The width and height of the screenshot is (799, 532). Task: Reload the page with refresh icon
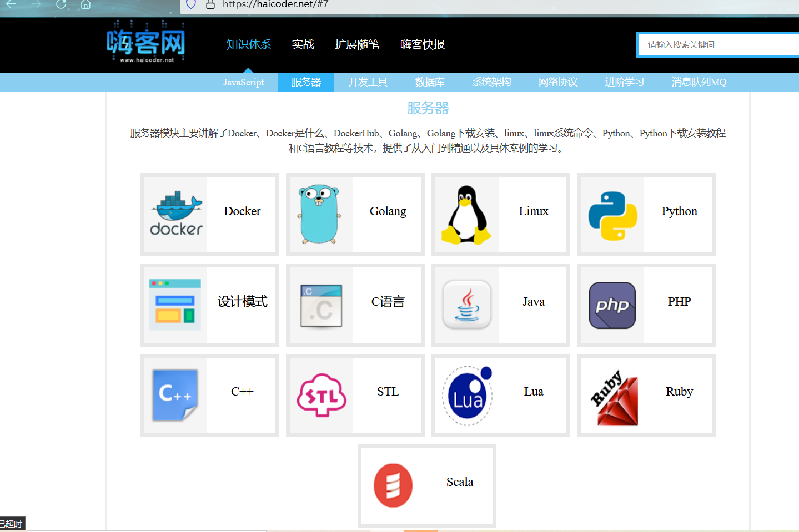tap(61, 4)
